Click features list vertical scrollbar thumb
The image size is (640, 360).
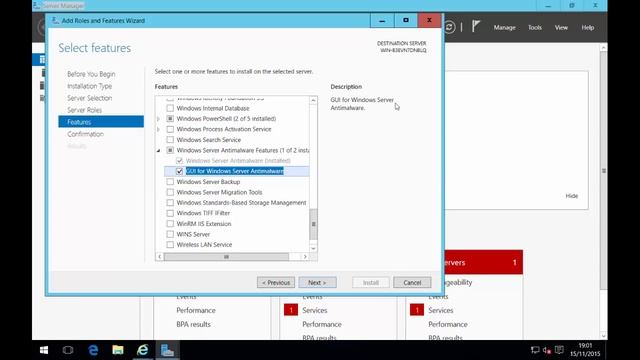tap(313, 224)
